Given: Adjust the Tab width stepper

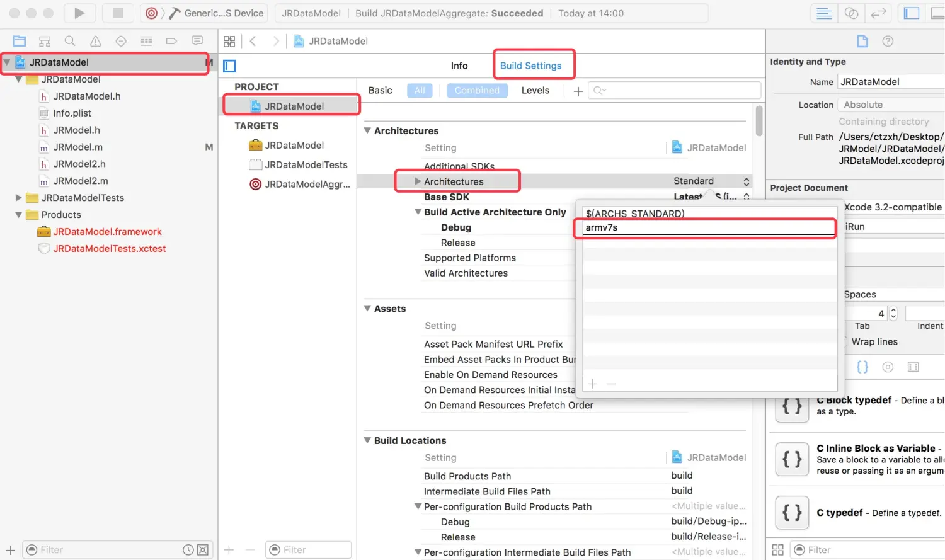Looking at the screenshot, I should (x=893, y=313).
